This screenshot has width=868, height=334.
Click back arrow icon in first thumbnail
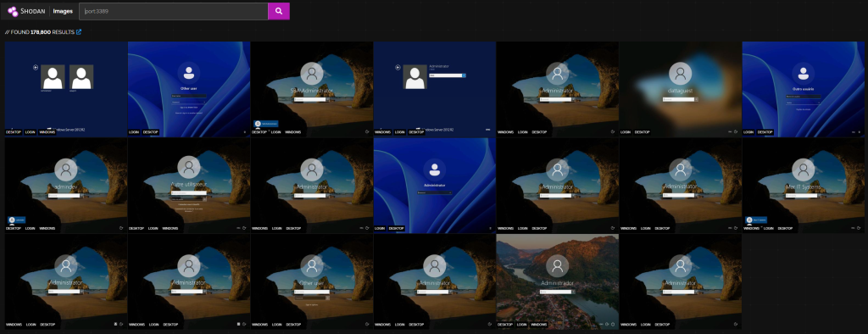coord(36,68)
